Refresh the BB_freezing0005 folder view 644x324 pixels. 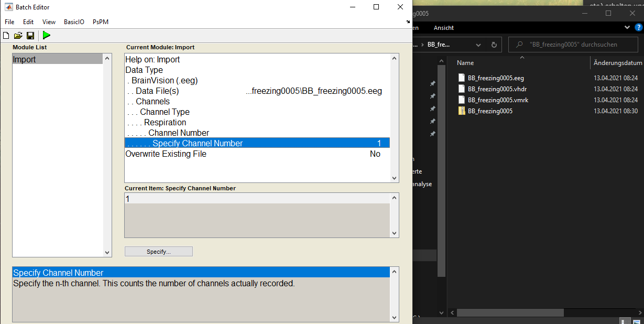tap(494, 45)
